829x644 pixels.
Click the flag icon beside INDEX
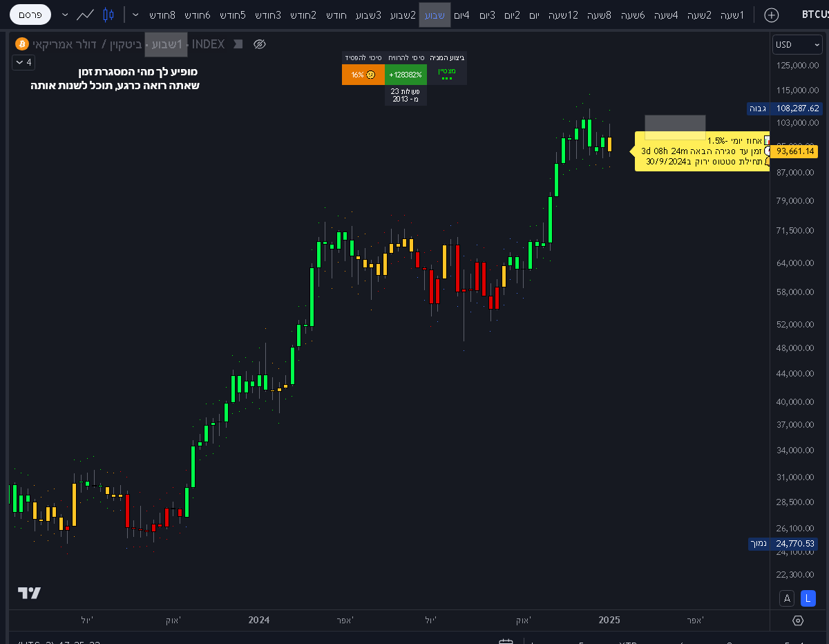[238, 44]
